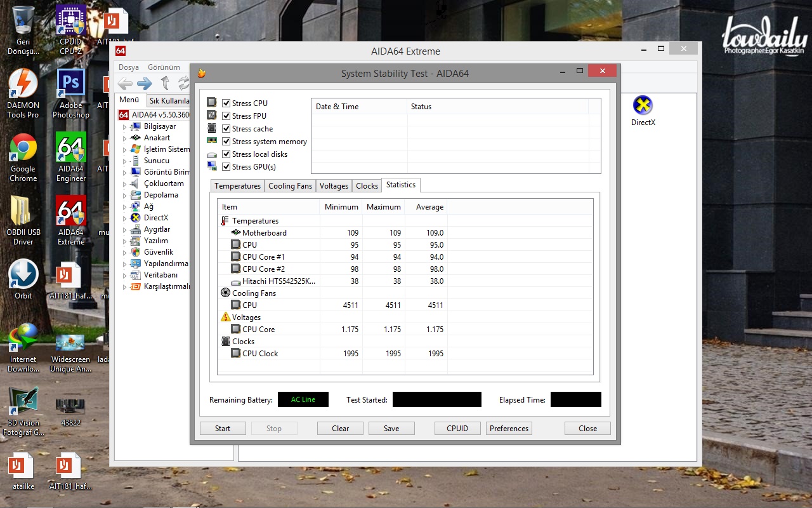812x508 pixels.
Task: Launch 3D Vision Fotoğraf shortcut
Action: 23,411
